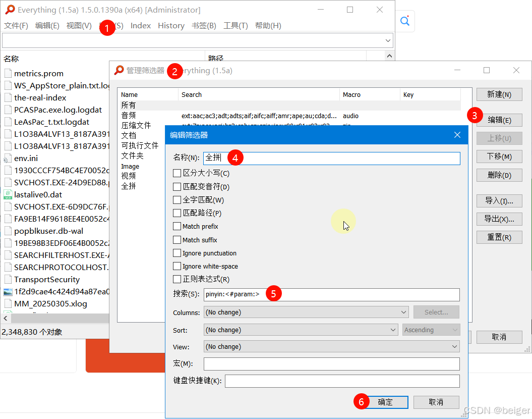Click the metrics.prom file icon
Viewport: 532px width, 419px height.
(8, 73)
